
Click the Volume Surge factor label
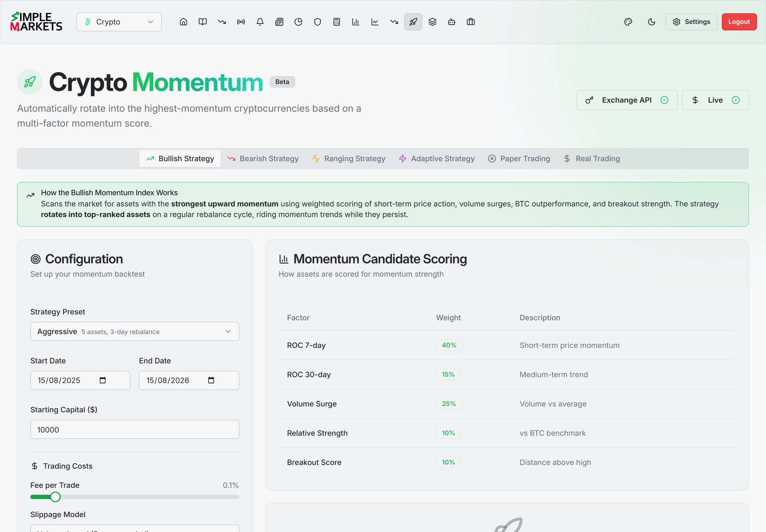coord(312,403)
